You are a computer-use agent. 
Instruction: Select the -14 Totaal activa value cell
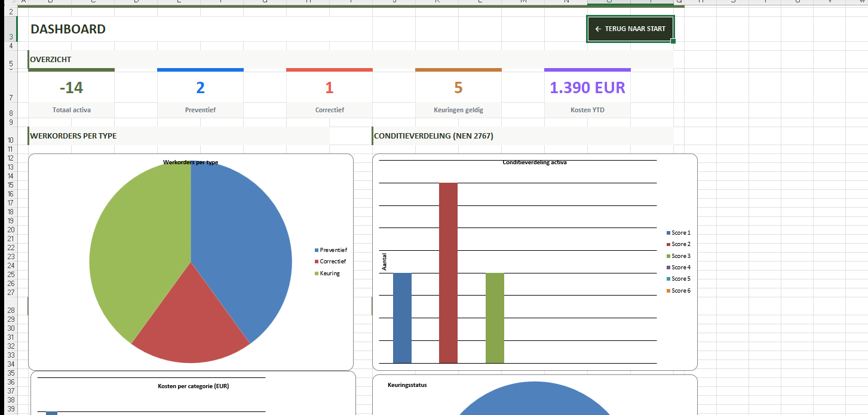coord(71,88)
